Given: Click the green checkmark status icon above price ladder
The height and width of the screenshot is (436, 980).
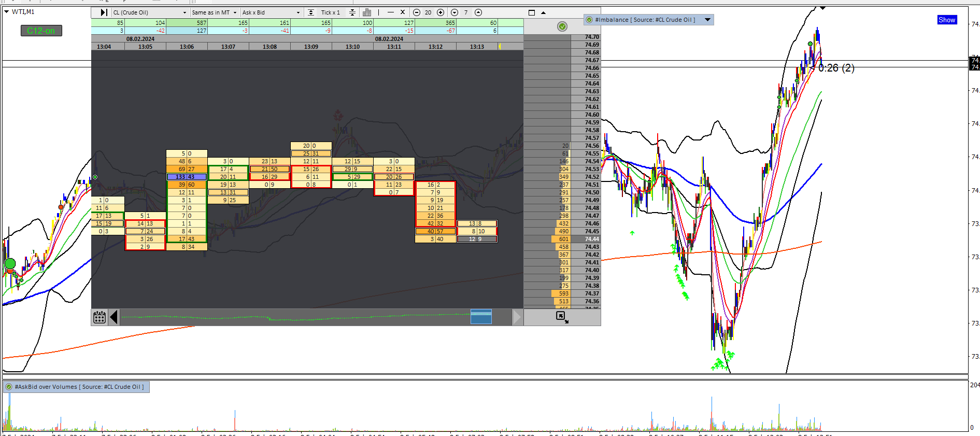Looking at the screenshot, I should (562, 26).
